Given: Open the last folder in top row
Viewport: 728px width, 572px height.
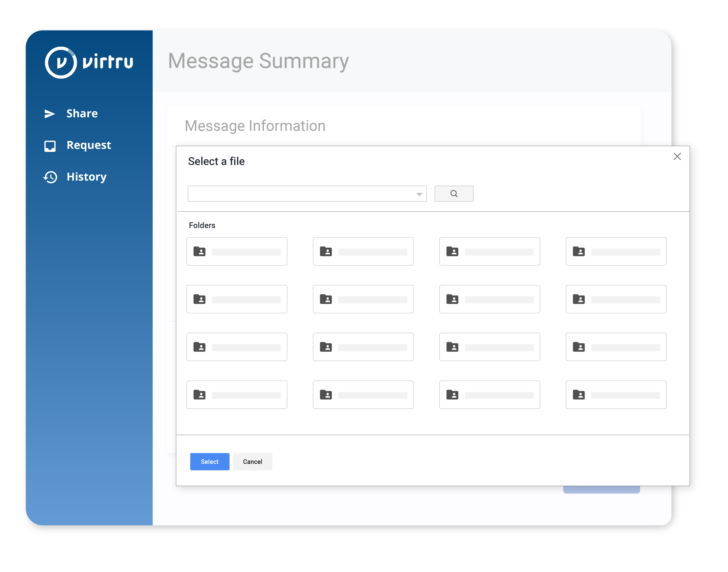Looking at the screenshot, I should pos(616,251).
